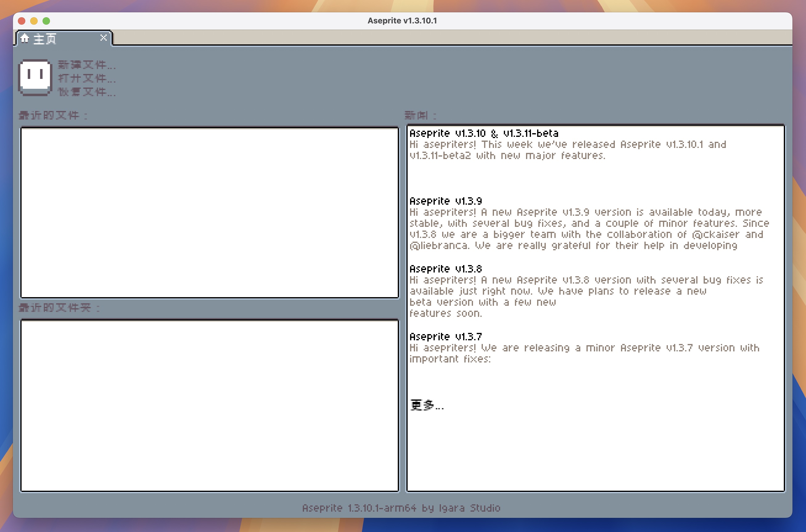Close the 主页 tab with its X
The height and width of the screenshot is (532, 806).
click(x=104, y=38)
